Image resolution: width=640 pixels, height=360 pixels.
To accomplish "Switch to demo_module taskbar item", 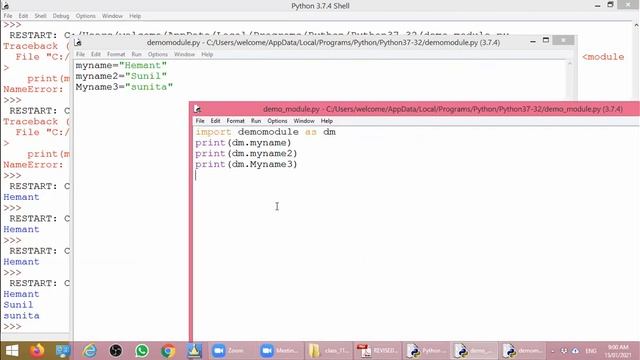I will click(474, 351).
